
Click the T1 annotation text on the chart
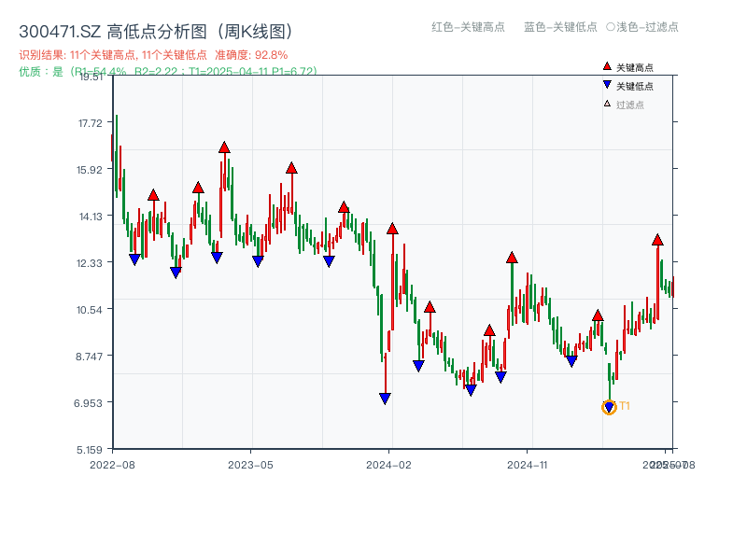point(624,405)
